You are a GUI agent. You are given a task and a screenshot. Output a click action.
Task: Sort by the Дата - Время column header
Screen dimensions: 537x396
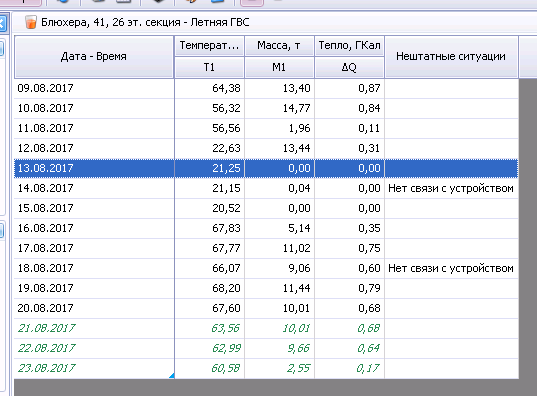(94, 57)
